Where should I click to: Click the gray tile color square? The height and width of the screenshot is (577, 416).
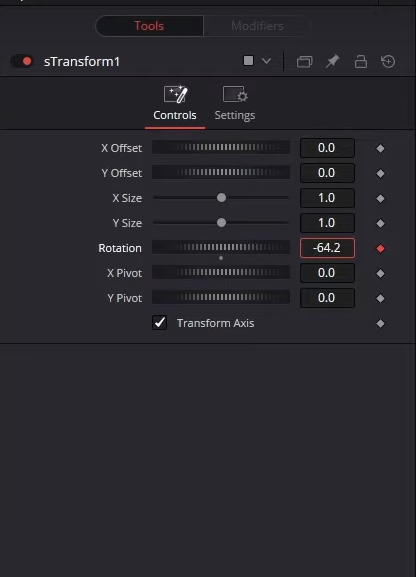point(248,60)
